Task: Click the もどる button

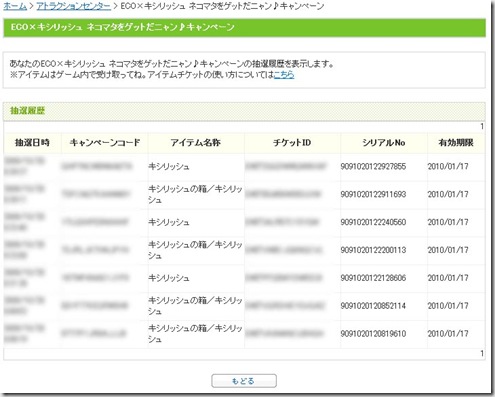Action: coord(244,381)
